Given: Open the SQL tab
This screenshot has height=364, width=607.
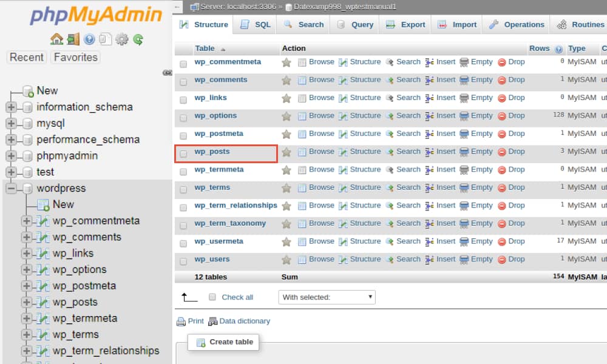Looking at the screenshot, I should click(x=256, y=25).
